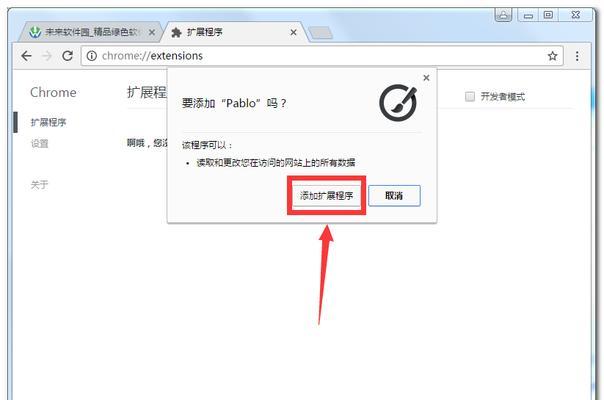Viewport: 604px width, 400px height.
Task: Click the forward navigation arrow
Action: tap(47, 56)
